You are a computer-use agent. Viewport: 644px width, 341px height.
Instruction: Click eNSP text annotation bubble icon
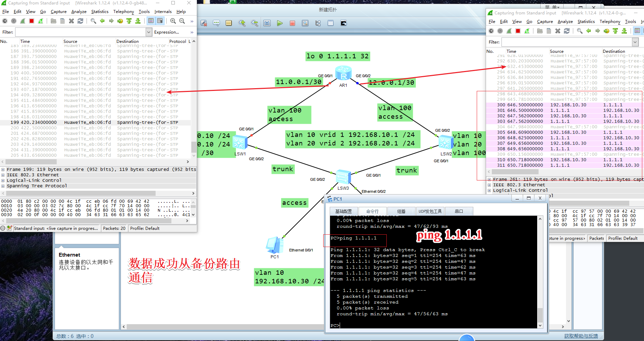coord(216,23)
